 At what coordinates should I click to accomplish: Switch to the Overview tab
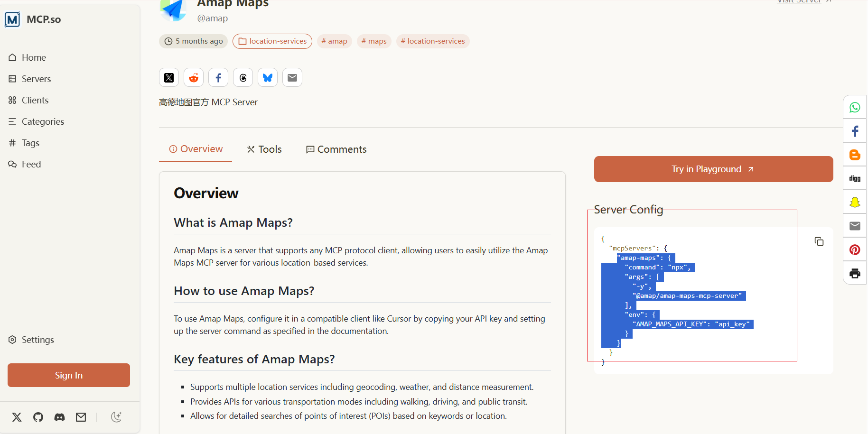(x=196, y=149)
